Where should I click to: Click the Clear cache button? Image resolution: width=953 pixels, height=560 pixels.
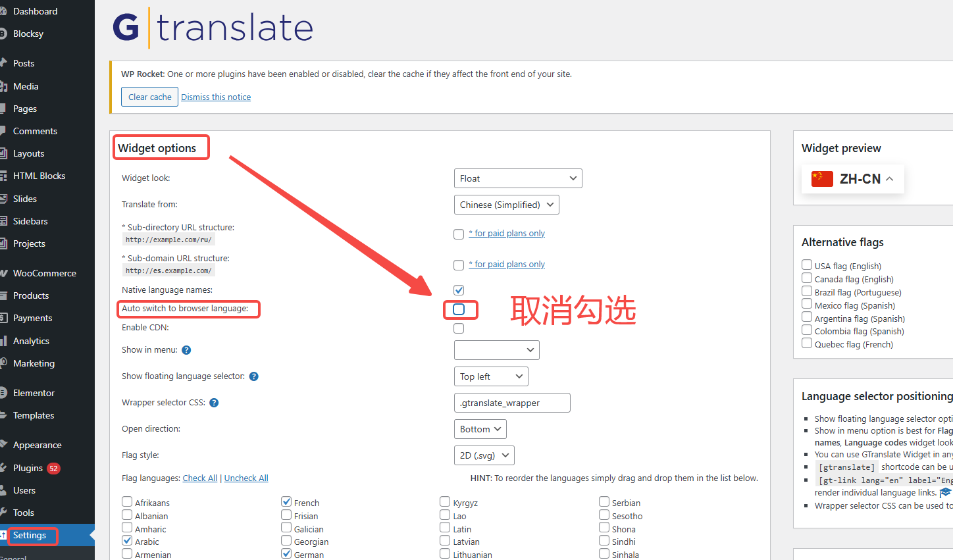149,97
